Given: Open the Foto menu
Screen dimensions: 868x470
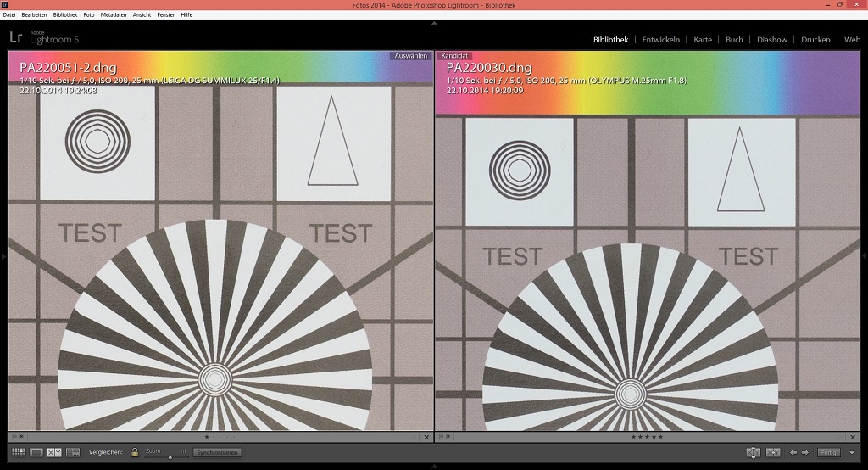Looking at the screenshot, I should [89, 15].
